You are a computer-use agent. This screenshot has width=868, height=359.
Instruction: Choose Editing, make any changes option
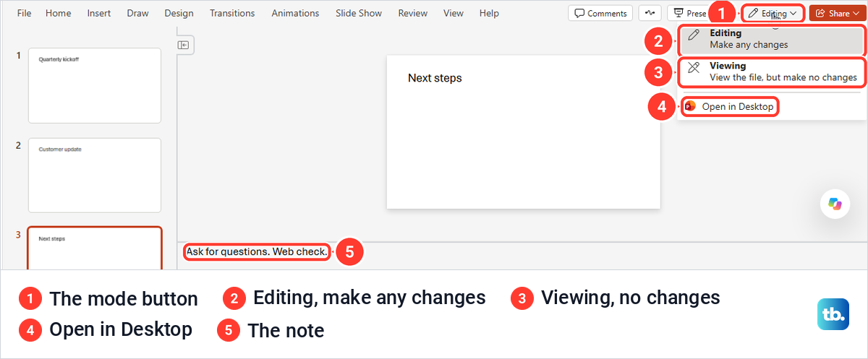coord(772,39)
